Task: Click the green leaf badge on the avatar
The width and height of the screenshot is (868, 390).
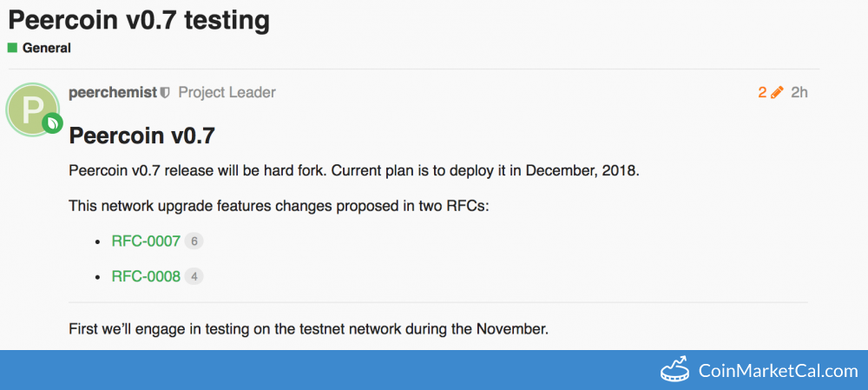Action: (x=54, y=123)
